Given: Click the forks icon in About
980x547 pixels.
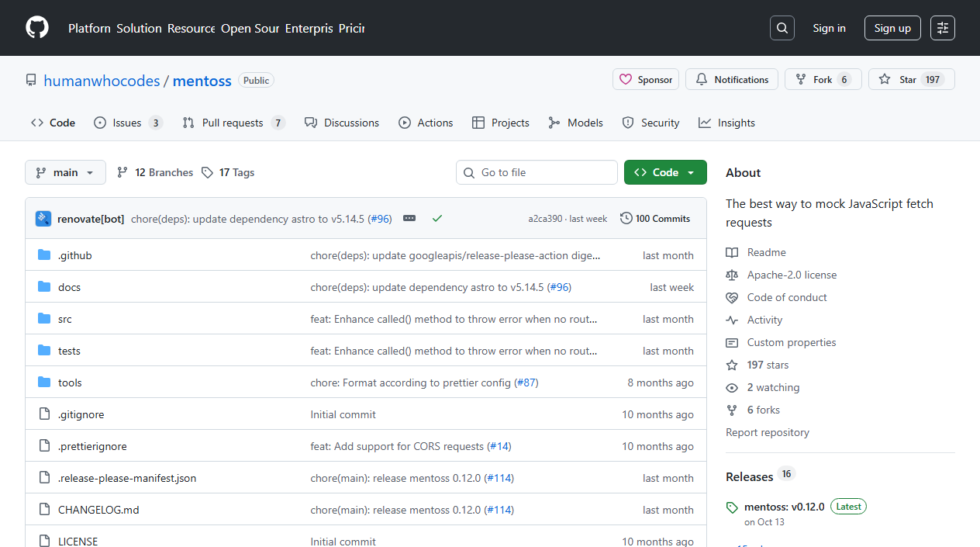Looking at the screenshot, I should 732,410.
